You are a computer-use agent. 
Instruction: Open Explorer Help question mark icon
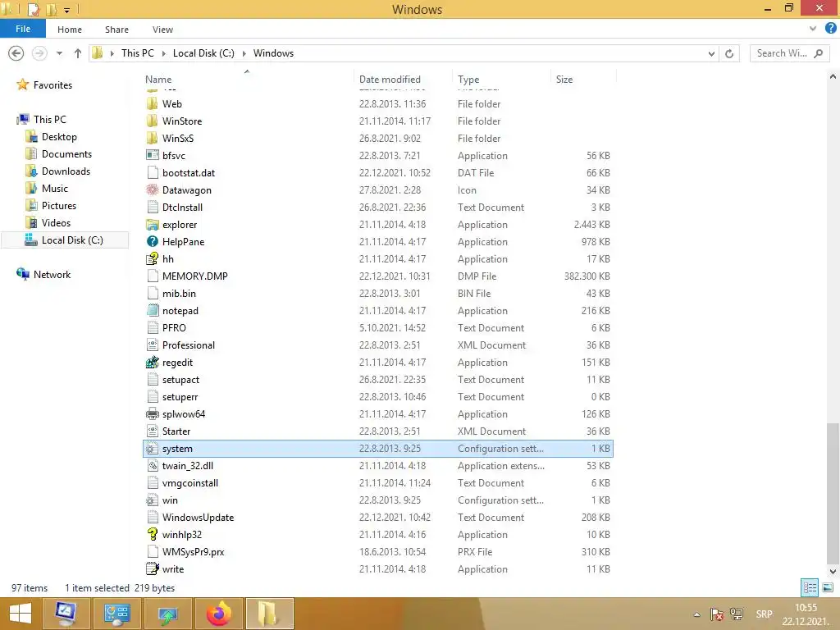click(831, 29)
